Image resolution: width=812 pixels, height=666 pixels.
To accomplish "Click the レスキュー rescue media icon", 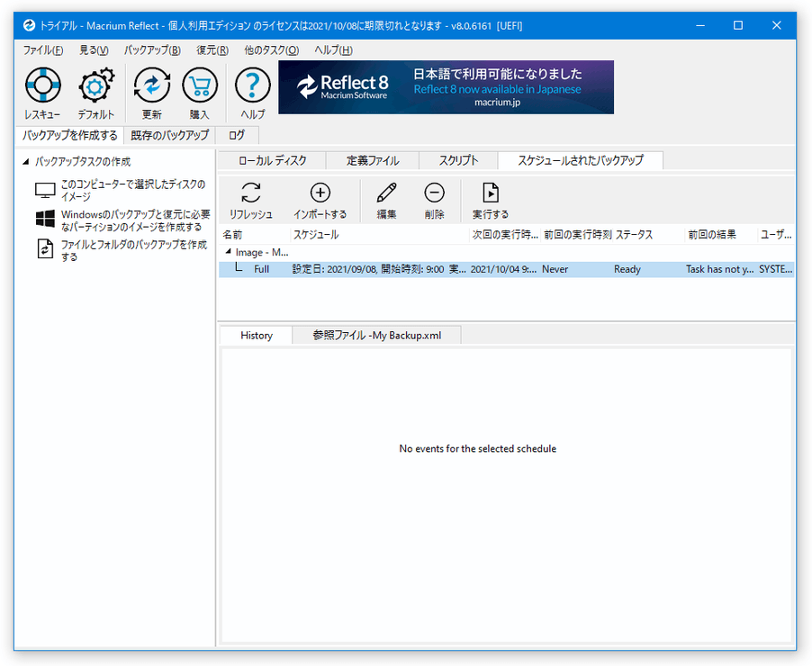I will point(43,85).
